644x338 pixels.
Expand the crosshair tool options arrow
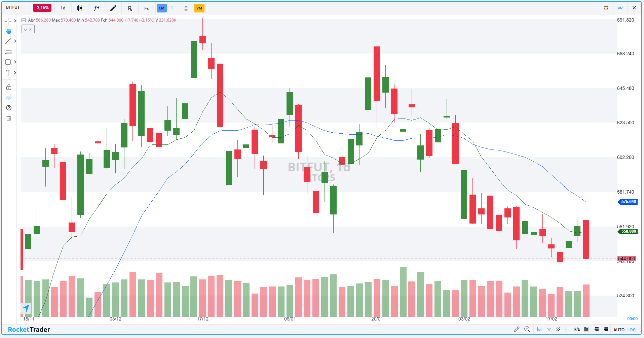point(15,21)
